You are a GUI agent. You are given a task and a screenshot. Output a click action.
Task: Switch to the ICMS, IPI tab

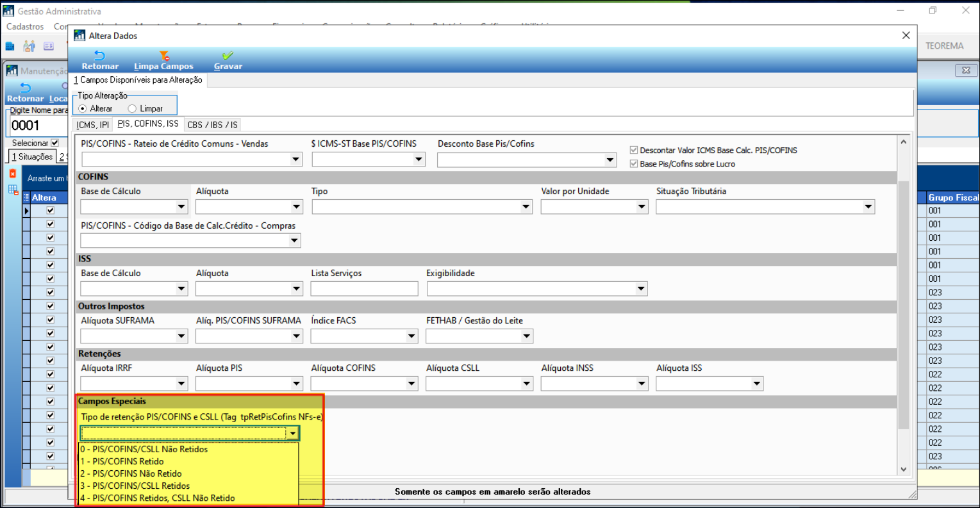tap(93, 125)
